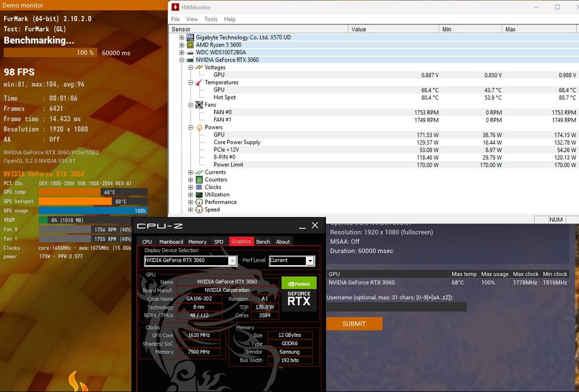Click the Speed gauge icon

point(199,210)
